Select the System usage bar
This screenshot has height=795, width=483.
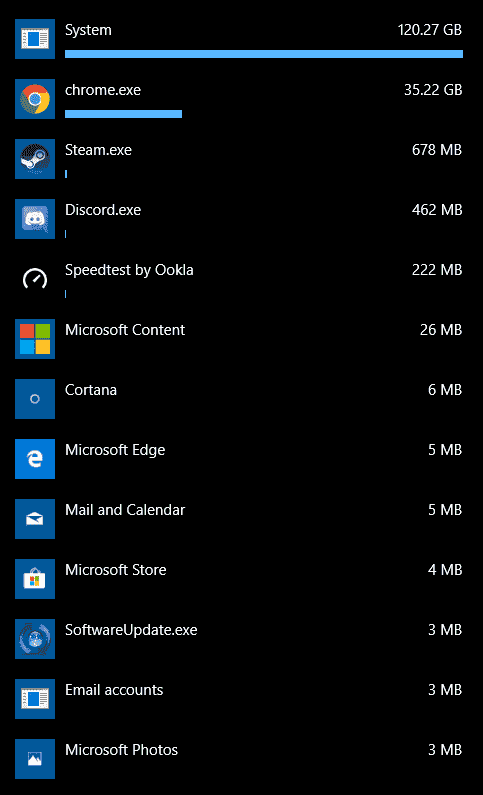(264, 54)
